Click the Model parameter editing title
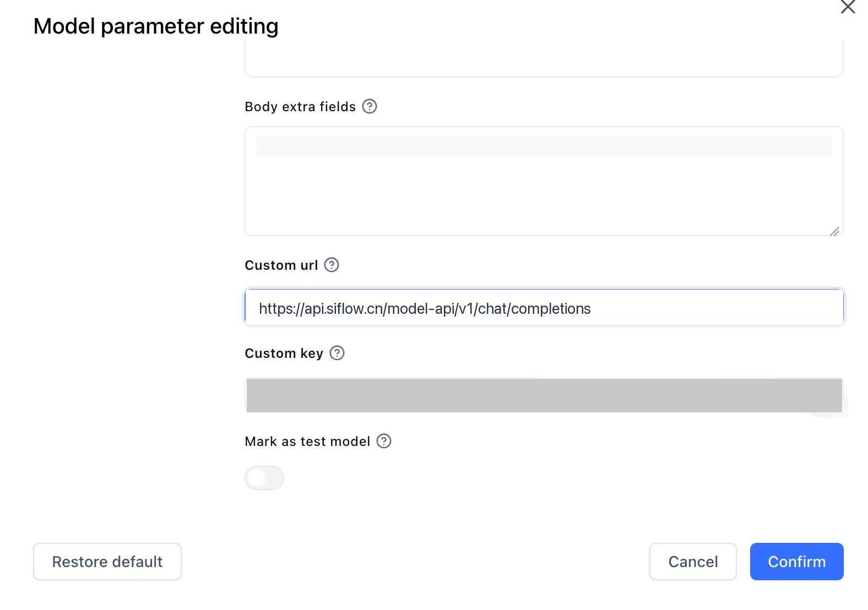The width and height of the screenshot is (868, 610). click(x=156, y=26)
